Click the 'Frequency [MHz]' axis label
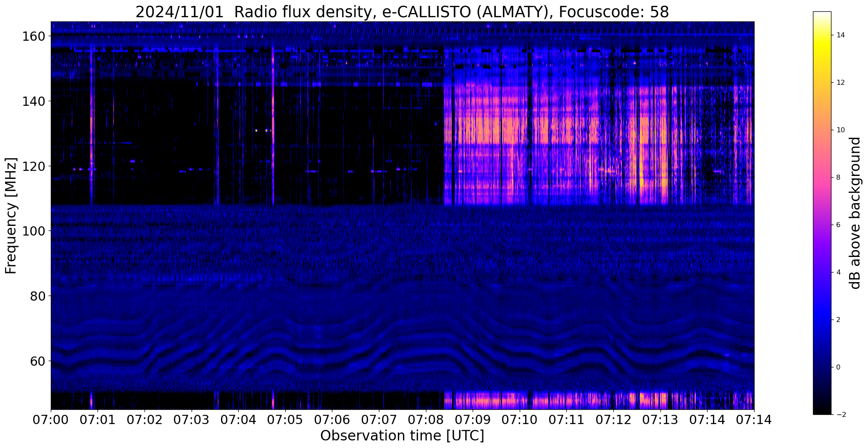868x448 pixels. pyautogui.click(x=11, y=216)
